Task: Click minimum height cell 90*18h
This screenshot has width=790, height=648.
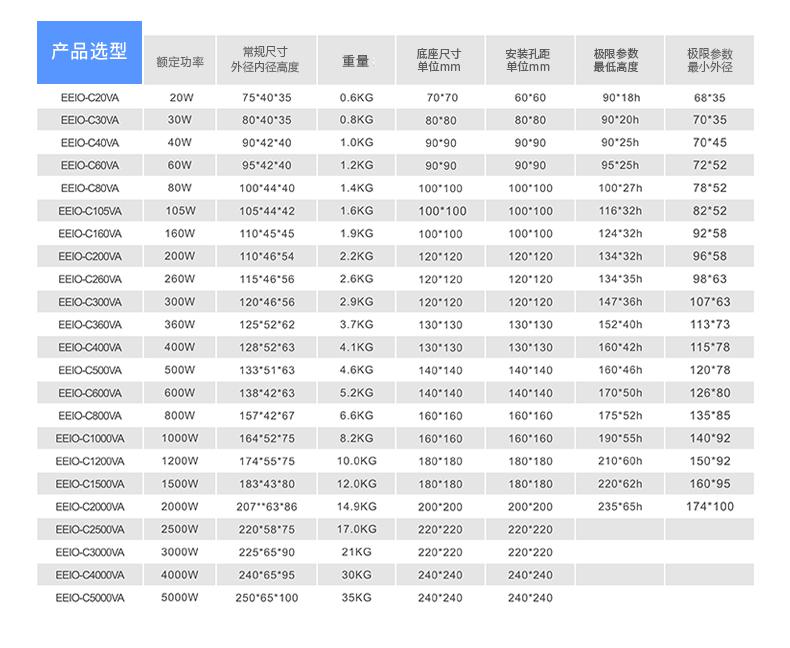Action: click(x=621, y=98)
